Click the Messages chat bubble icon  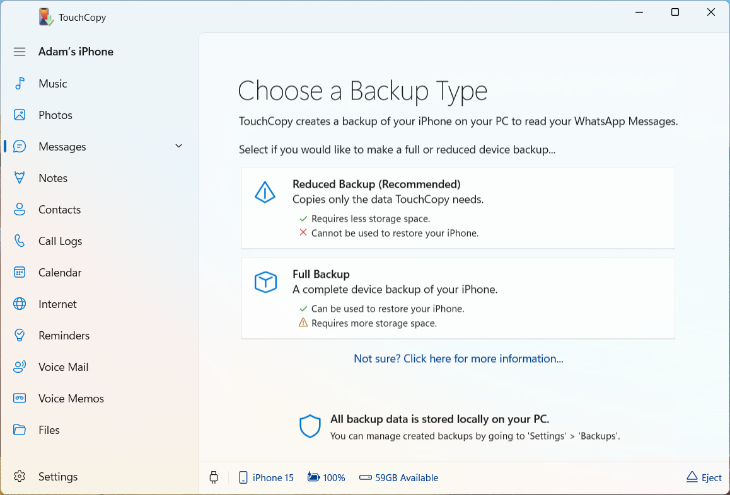tap(20, 146)
